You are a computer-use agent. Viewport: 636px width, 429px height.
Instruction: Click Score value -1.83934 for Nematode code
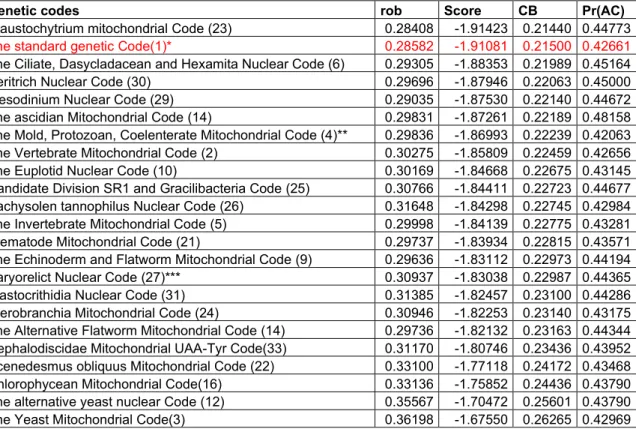pyautogui.click(x=481, y=242)
